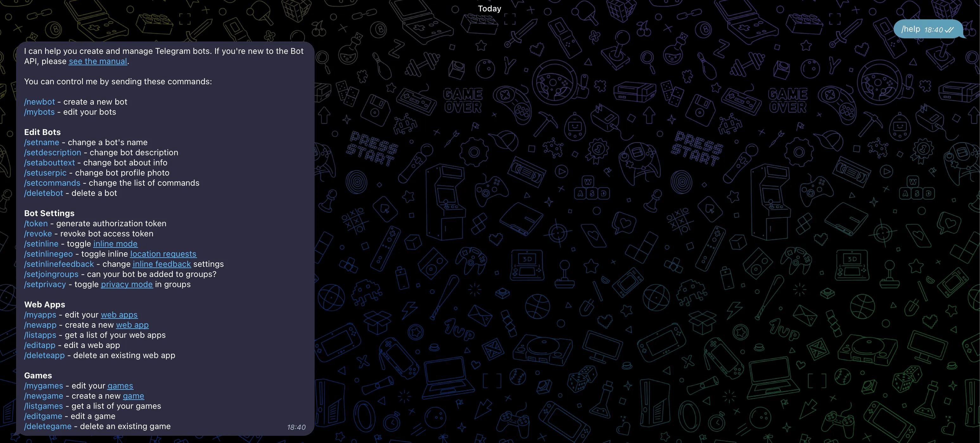The image size is (980, 443).
Task: Open the 'privacy mode' hyperlink
Action: [126, 284]
